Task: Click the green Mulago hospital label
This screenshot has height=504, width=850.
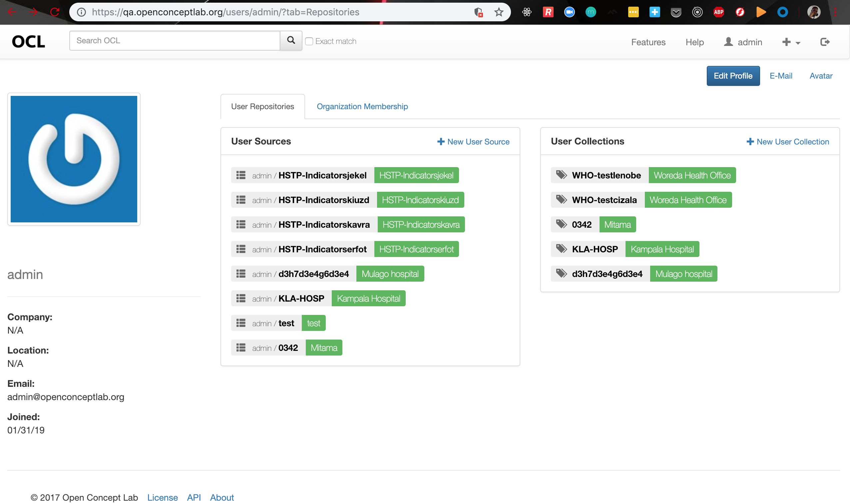Action: coord(390,273)
